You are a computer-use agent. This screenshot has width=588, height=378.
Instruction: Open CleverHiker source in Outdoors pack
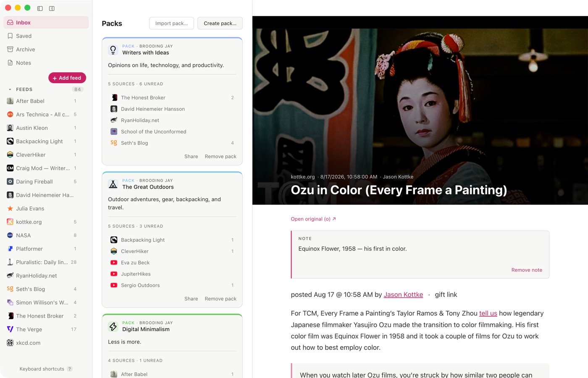pos(172,252)
